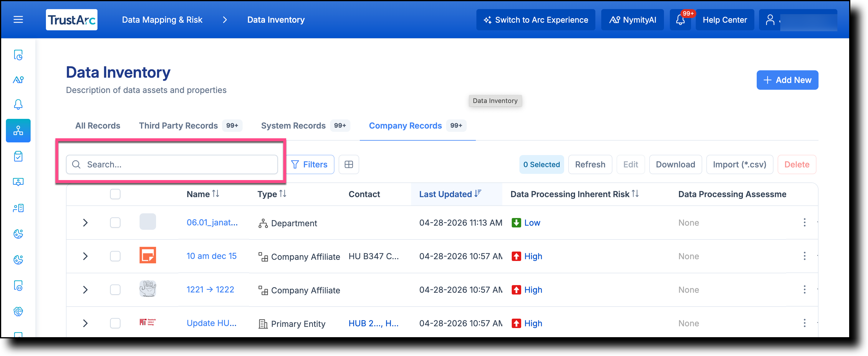This screenshot has height=356, width=868.
Task: Open the hamburger navigation menu
Action: point(18,19)
